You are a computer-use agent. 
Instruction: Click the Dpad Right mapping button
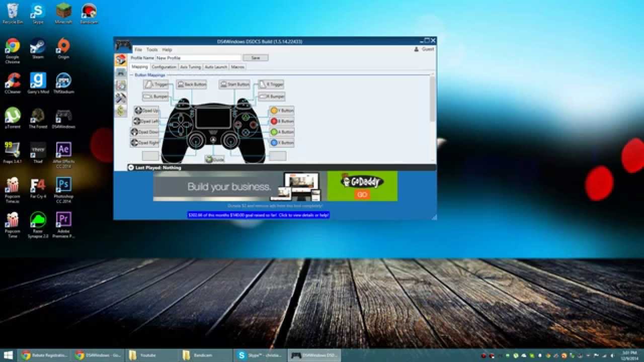click(x=145, y=143)
